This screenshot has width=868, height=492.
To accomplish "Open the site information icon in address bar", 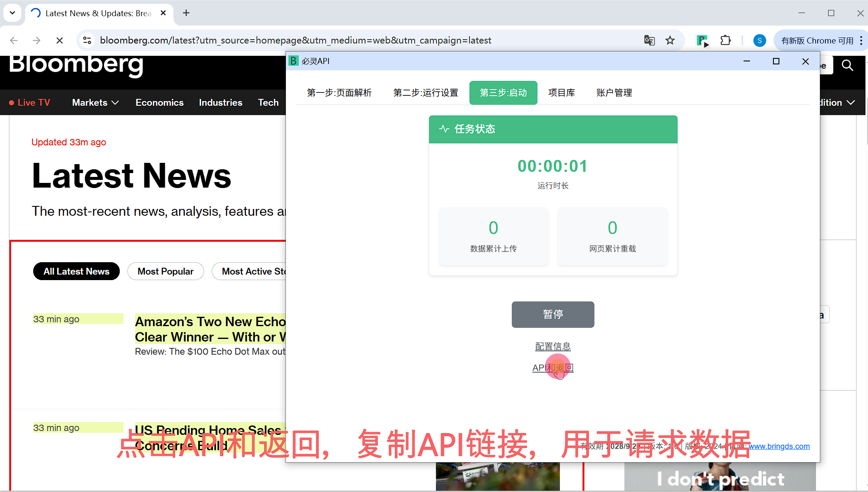I will tap(87, 41).
